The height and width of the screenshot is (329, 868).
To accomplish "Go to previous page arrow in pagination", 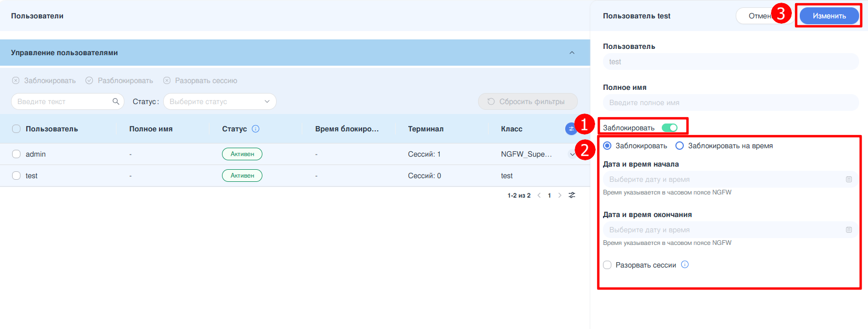I will click(539, 196).
